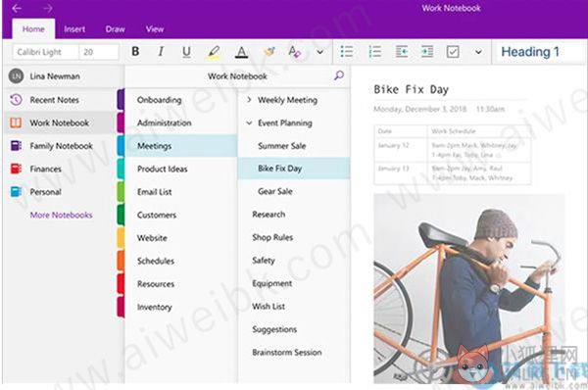Click the January 12 table cell

[x=401, y=150]
